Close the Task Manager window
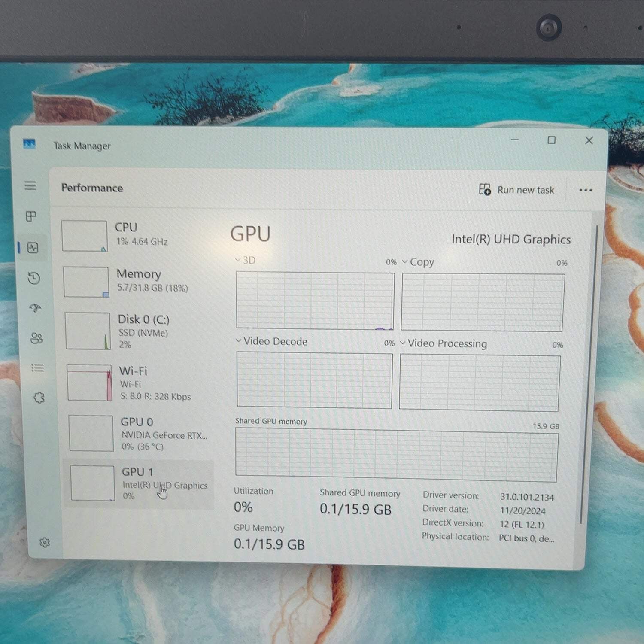Viewport: 644px width, 644px height. tap(589, 140)
